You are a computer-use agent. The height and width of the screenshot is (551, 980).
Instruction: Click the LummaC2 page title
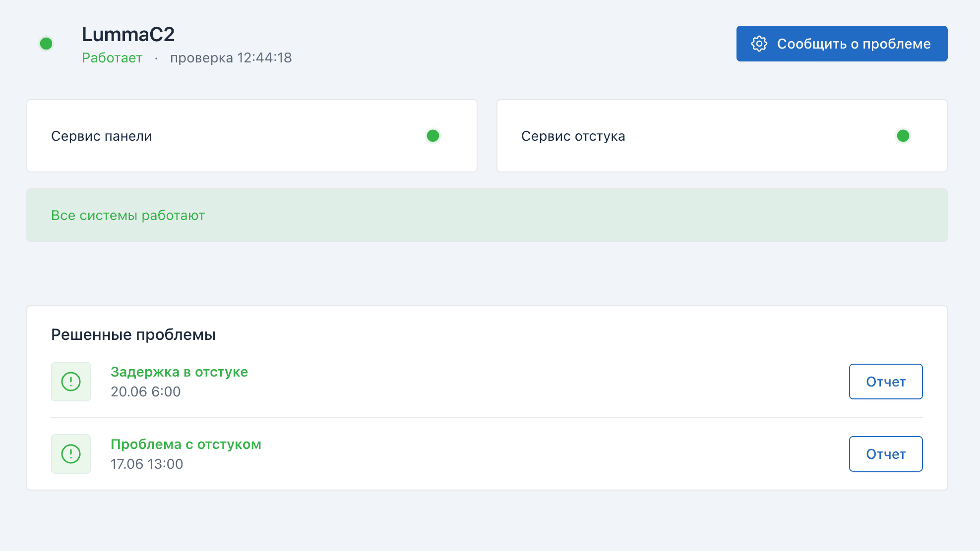tap(128, 34)
